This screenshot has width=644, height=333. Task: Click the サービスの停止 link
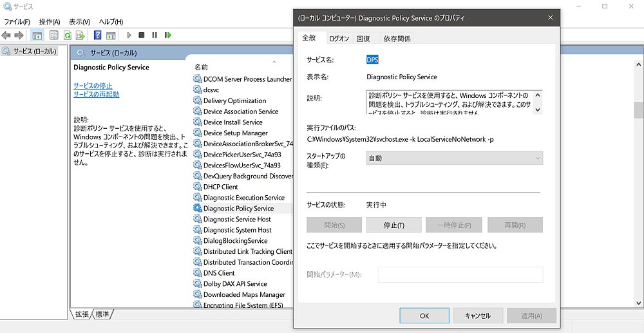point(93,86)
